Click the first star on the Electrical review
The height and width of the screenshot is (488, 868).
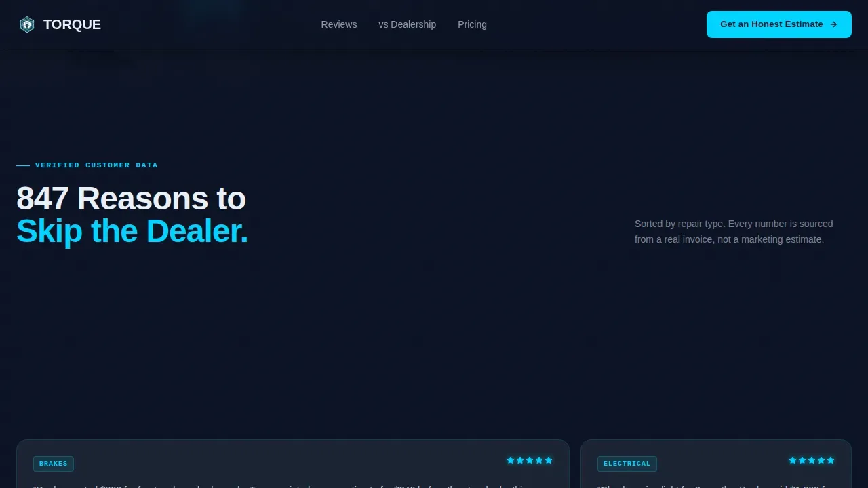[793, 460]
